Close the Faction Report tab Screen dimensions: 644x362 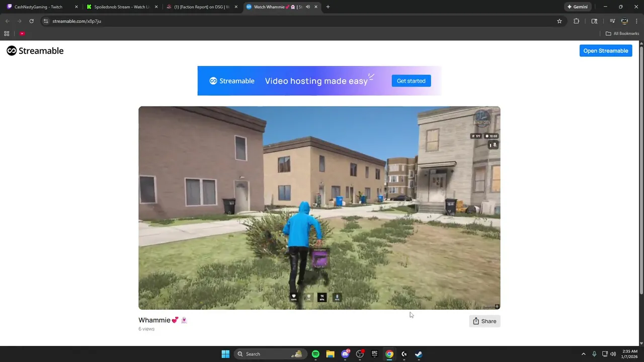[236, 7]
